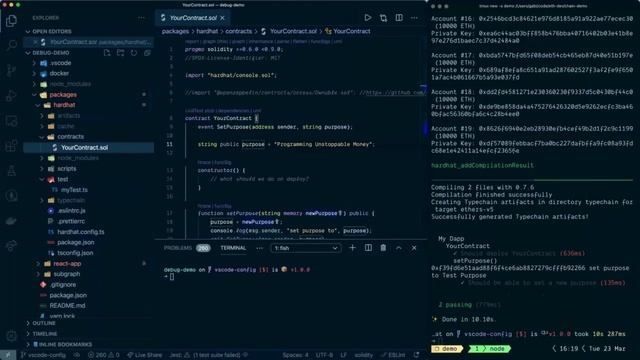Collapse the hardhat folder
This screenshot has height=360, width=640.
point(64,105)
